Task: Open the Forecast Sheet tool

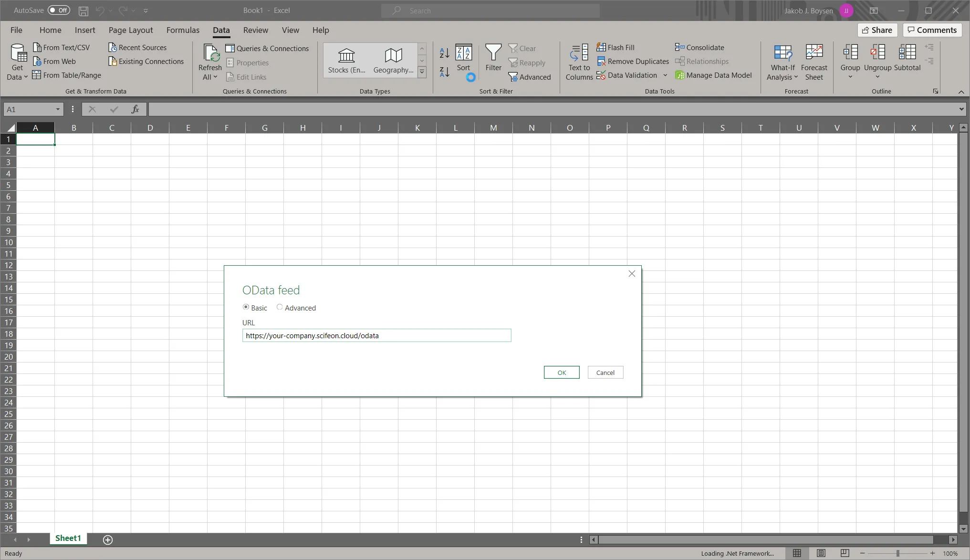Action: pyautogui.click(x=814, y=61)
